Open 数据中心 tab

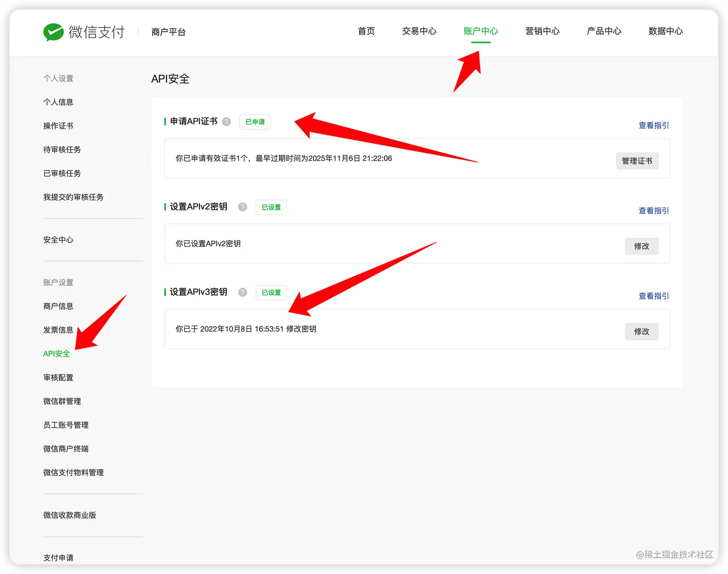coord(666,31)
